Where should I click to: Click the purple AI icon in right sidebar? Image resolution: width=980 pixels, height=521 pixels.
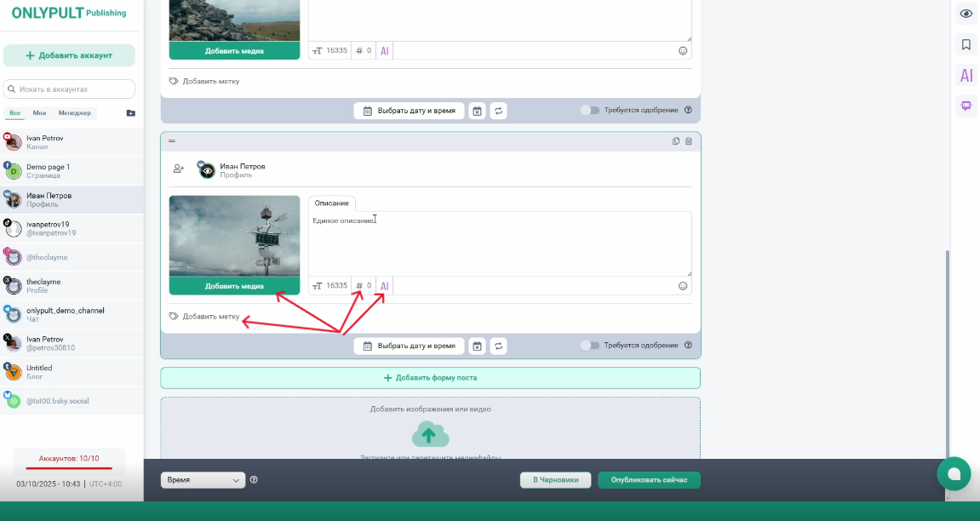(966, 76)
